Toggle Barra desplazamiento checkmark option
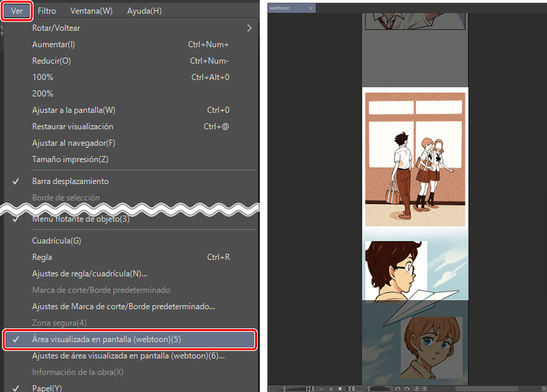 point(70,181)
